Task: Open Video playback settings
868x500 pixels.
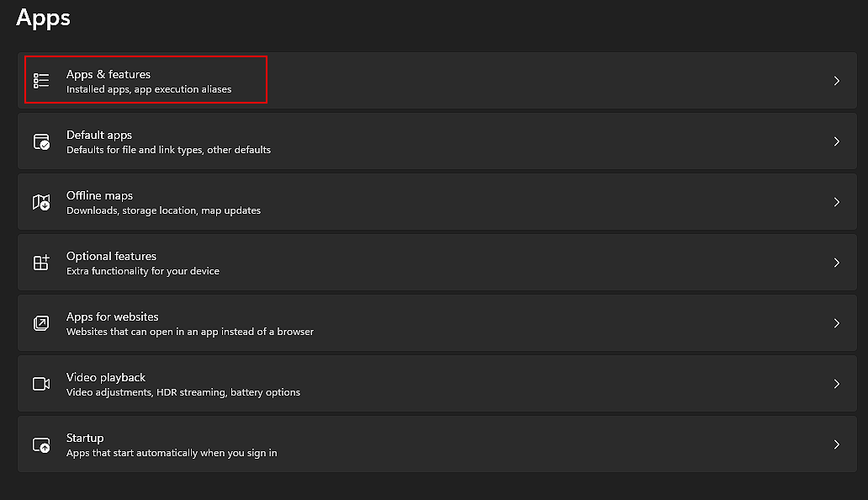Action: pyautogui.click(x=336, y=383)
